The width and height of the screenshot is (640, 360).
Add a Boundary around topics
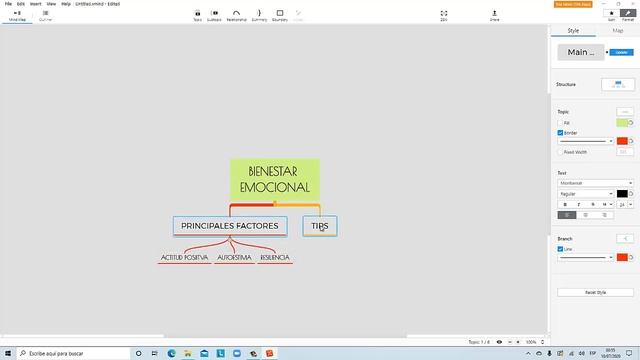(280, 16)
